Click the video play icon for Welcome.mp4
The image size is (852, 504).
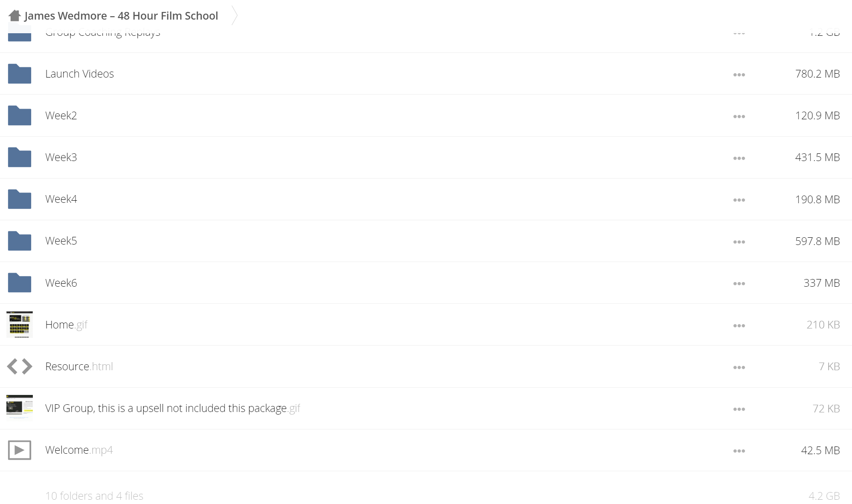click(x=20, y=450)
